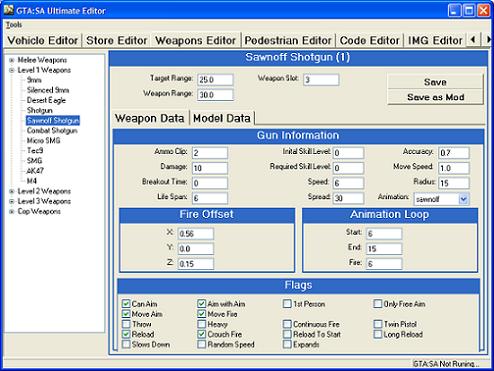The image size is (494, 371).
Task: Click the GTA:SA Ultimate Editor title bar icon
Action: coord(9,10)
